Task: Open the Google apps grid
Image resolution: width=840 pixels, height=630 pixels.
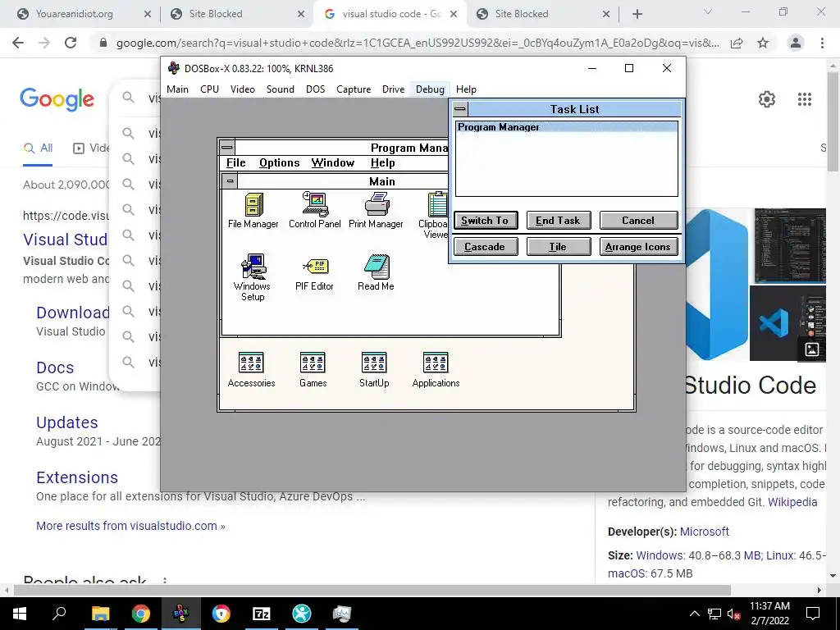Action: [x=805, y=99]
